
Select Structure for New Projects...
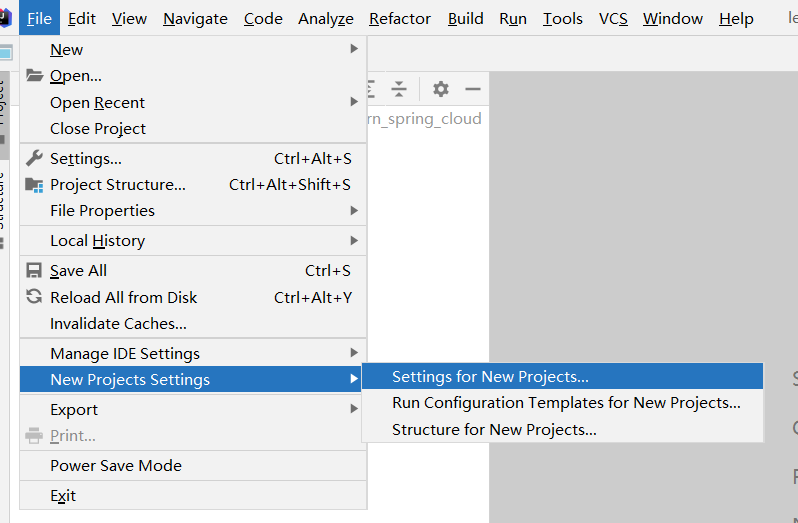494,429
